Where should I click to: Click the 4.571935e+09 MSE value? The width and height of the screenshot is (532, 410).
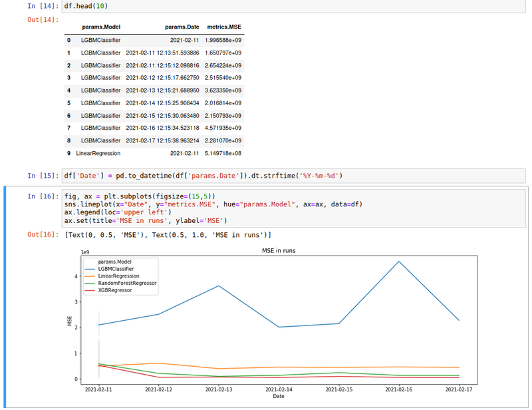225,128
